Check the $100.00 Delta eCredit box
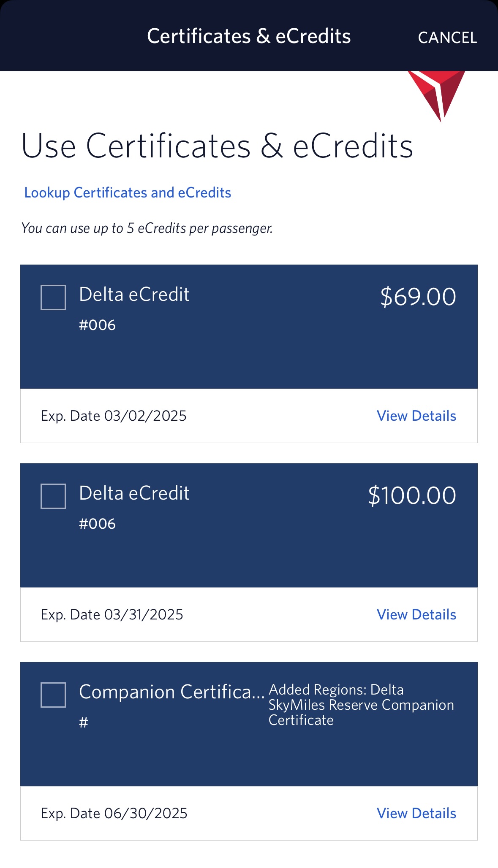Image resolution: width=498 pixels, height=868 pixels. tap(53, 496)
